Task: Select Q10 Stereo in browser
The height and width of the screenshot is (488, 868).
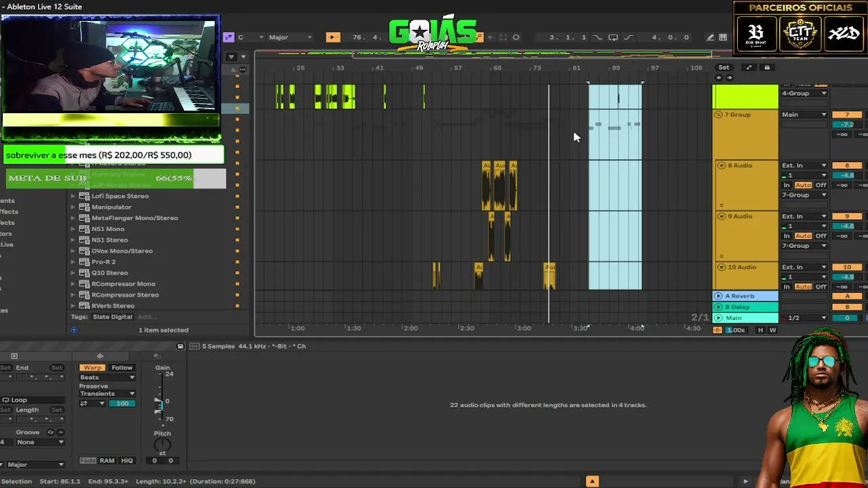Action: (x=110, y=273)
